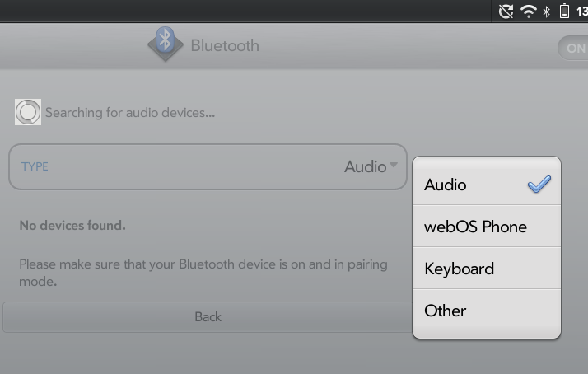This screenshot has height=374, width=588.
Task: Click the blue checkmark beside Audio
Action: [x=539, y=185]
